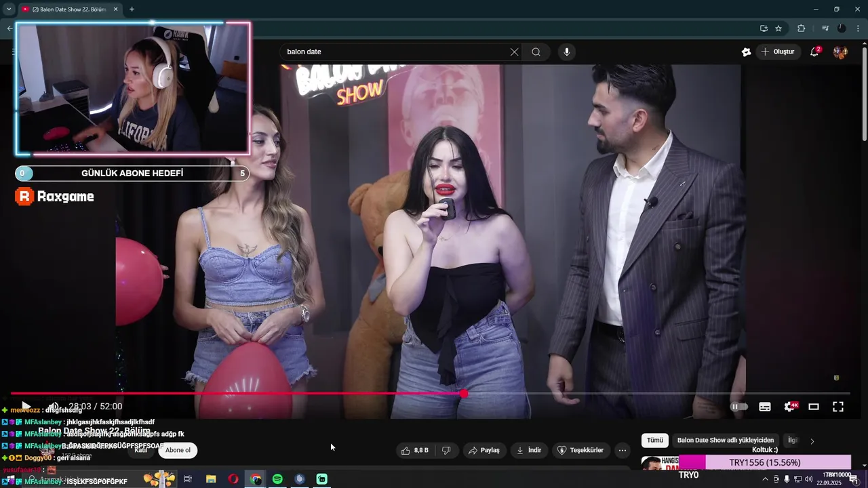Click the İndir download button
The width and height of the screenshot is (868, 488).
tap(529, 450)
